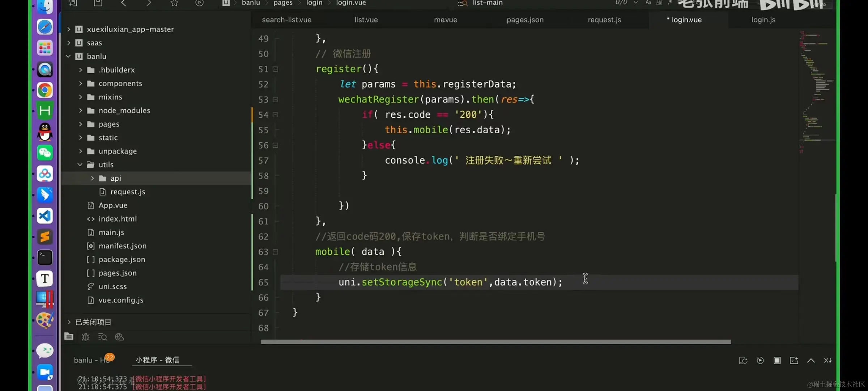
Task: Open a new terminal with plus icon
Action: coord(794,361)
